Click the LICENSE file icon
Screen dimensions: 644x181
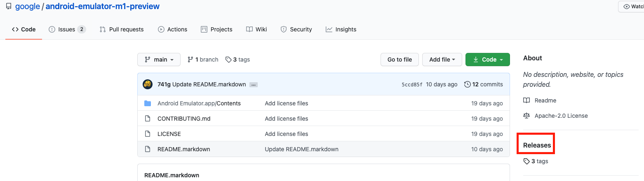148,134
